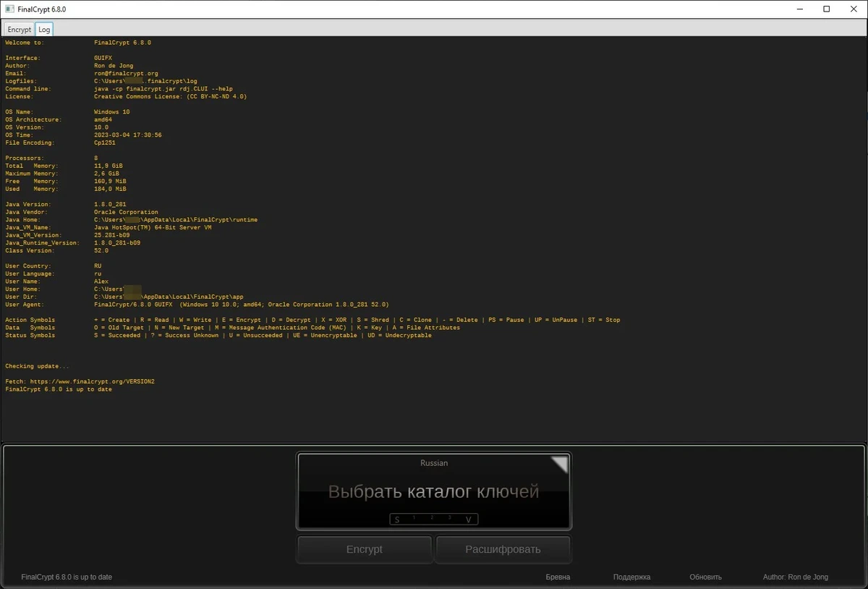The image size is (868, 589).
Task: Click the User Dir app path value
Action: coord(169,297)
